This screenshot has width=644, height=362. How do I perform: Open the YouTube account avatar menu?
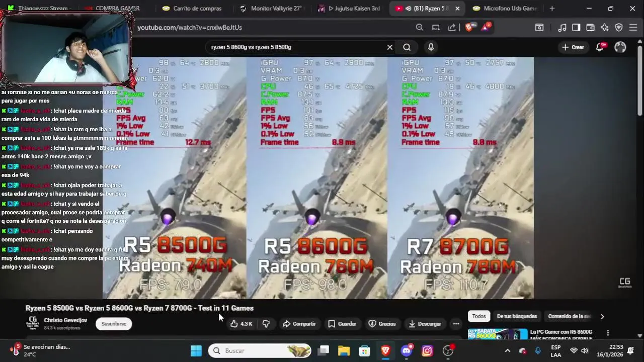(x=620, y=47)
